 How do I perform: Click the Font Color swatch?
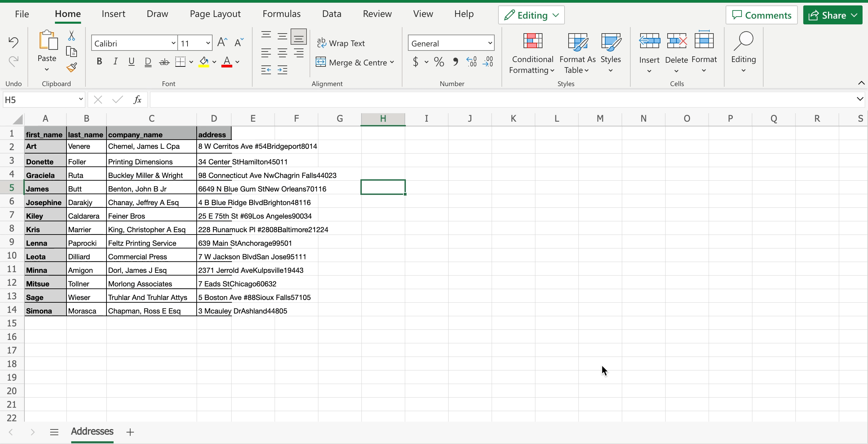227,66
